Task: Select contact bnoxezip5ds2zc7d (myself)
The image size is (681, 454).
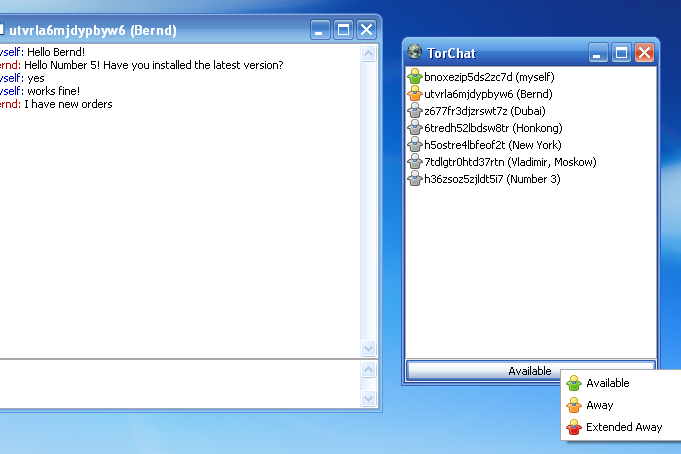Action: point(489,77)
